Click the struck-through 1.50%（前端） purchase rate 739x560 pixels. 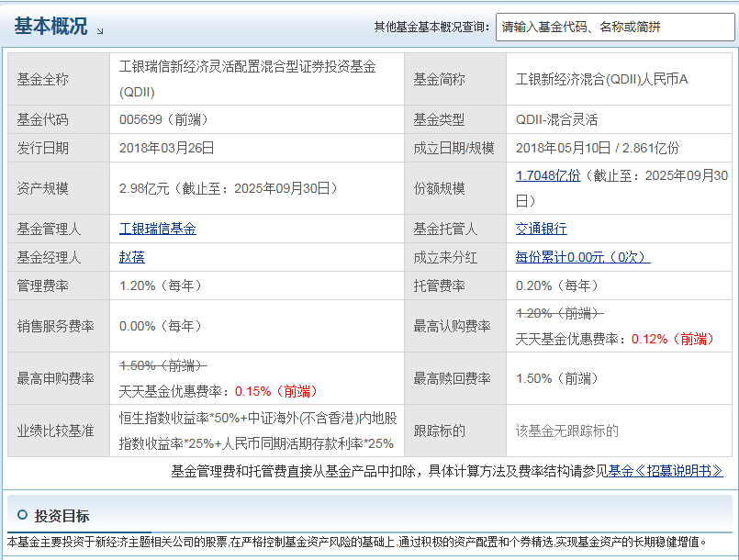[163, 365]
